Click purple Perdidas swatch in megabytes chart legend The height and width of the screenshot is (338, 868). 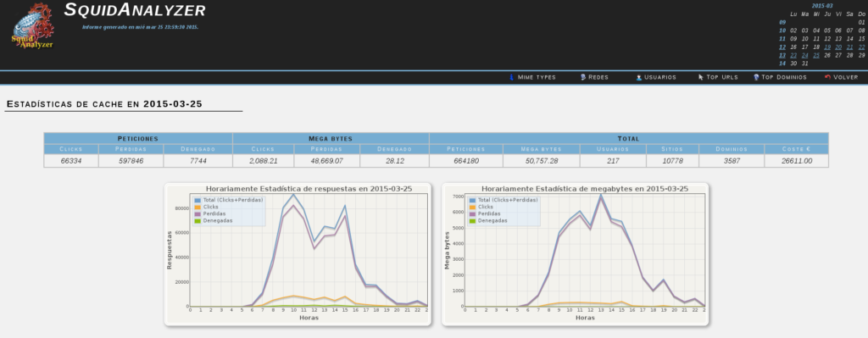click(x=471, y=213)
